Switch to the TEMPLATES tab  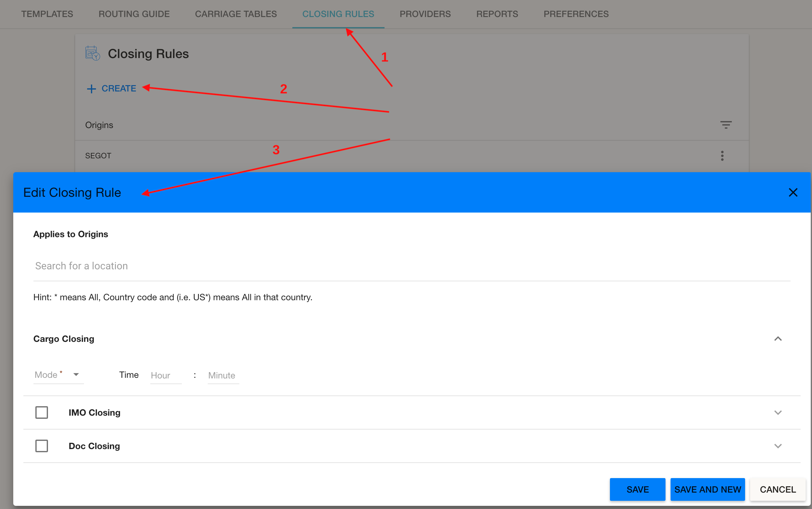click(x=47, y=14)
